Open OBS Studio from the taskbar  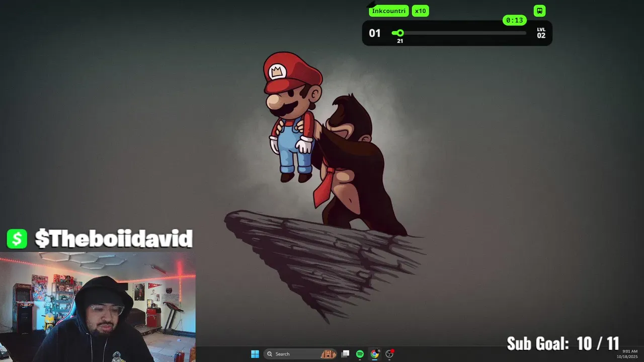389,354
